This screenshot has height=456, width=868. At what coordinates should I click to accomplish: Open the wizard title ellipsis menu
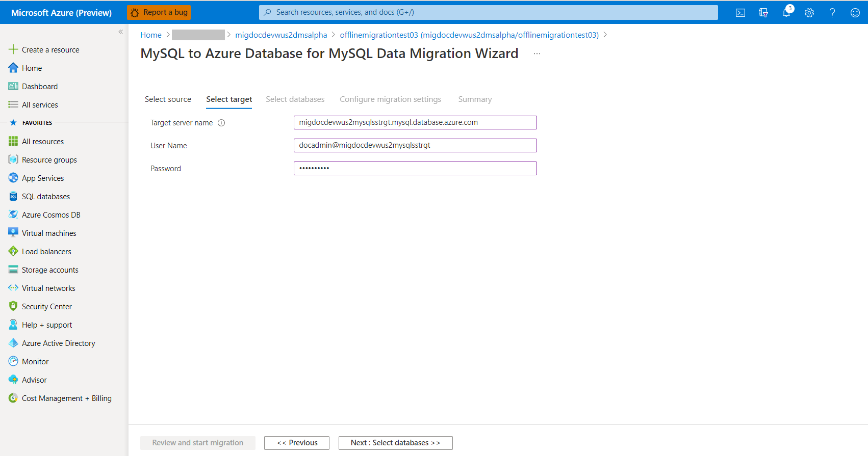coord(537,53)
